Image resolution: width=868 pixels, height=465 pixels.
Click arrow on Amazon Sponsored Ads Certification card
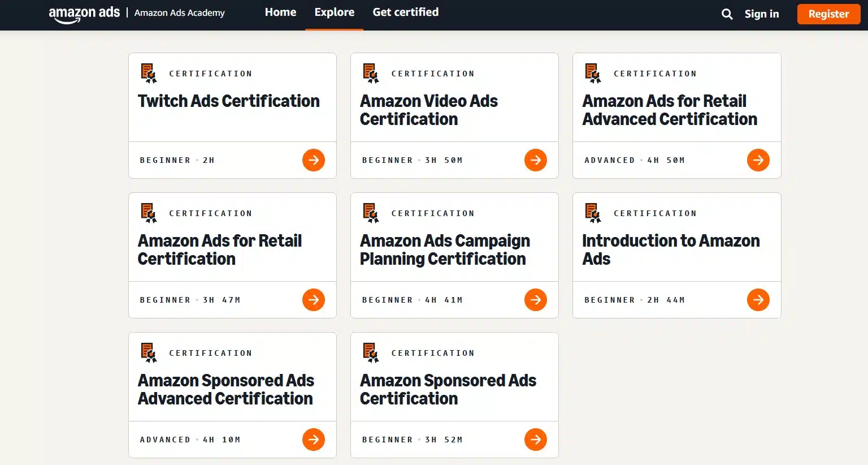[x=536, y=440]
